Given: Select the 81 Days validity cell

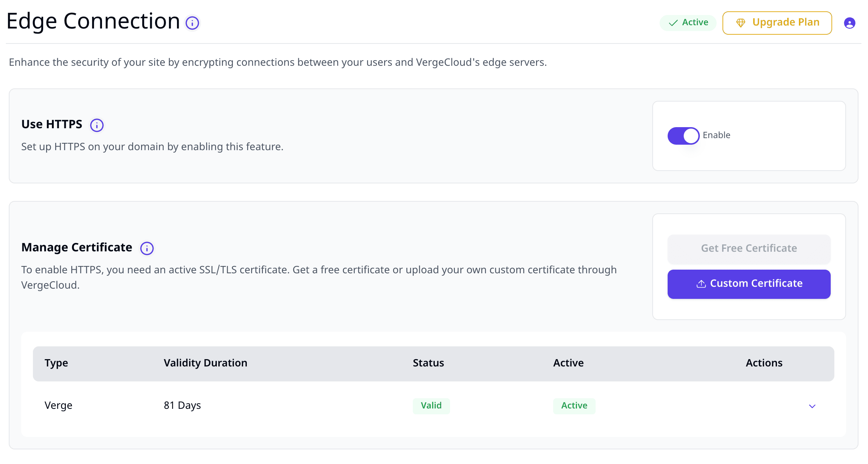Looking at the screenshot, I should (182, 406).
